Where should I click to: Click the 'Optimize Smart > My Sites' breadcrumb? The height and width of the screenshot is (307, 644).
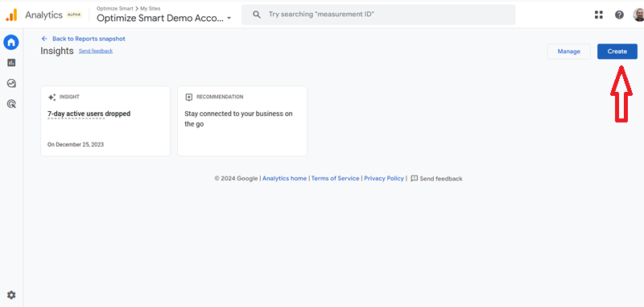point(129,8)
